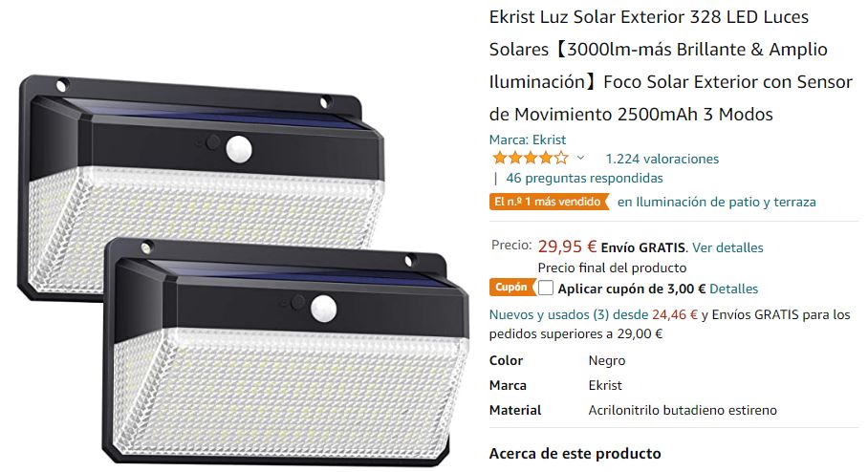The width and height of the screenshot is (868, 472).
Task: Open 'Nuevos y usados (3) desde' offers link
Action: [x=569, y=315]
